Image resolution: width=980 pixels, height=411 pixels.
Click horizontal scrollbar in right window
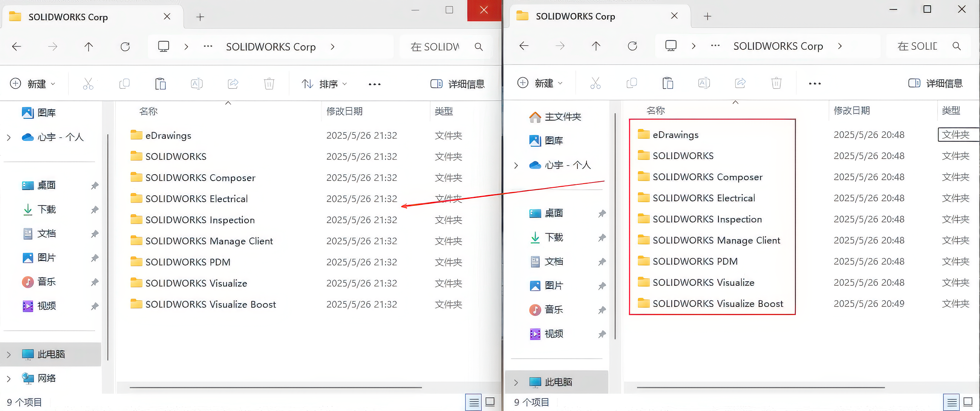click(761, 387)
